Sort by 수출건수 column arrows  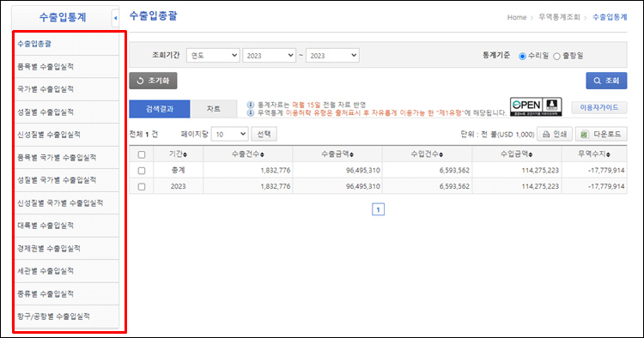pyautogui.click(x=262, y=154)
